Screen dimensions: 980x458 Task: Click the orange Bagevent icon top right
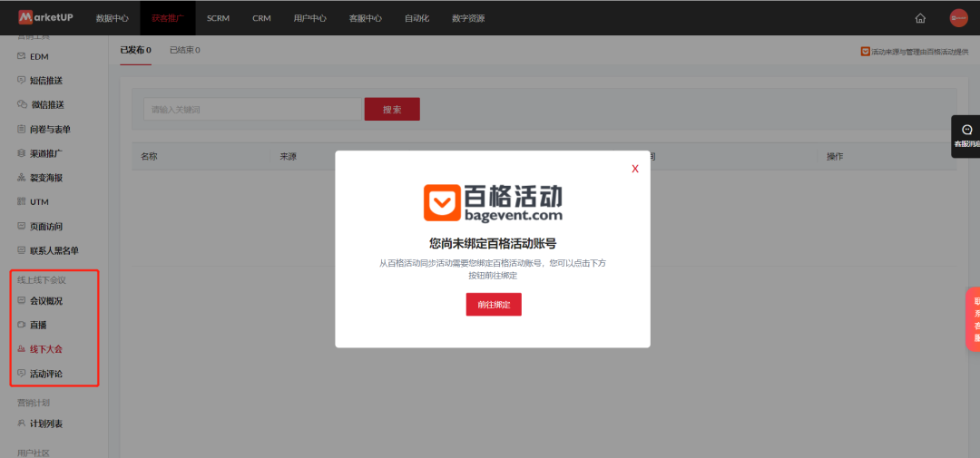point(866,51)
